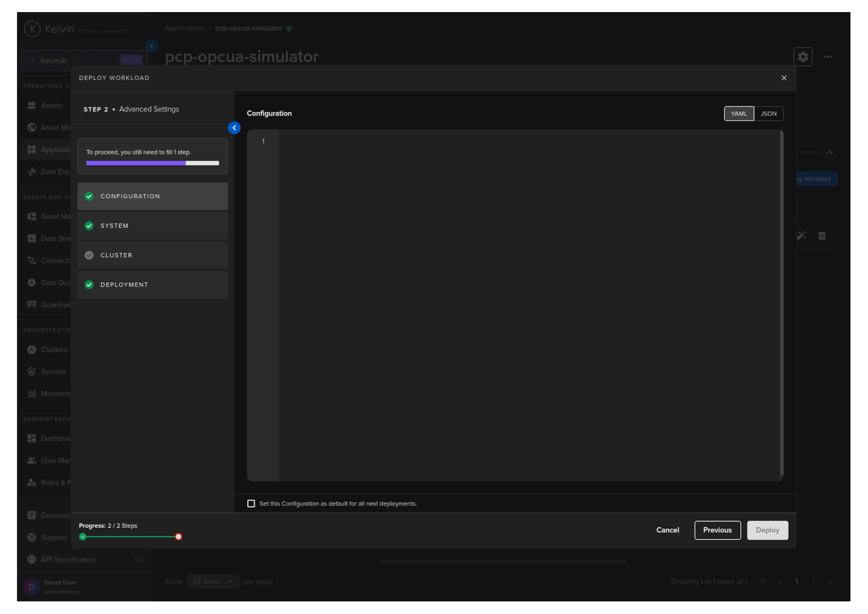The height and width of the screenshot is (614, 868).
Task: Click the Support icon in sidebar
Action: (x=32, y=537)
